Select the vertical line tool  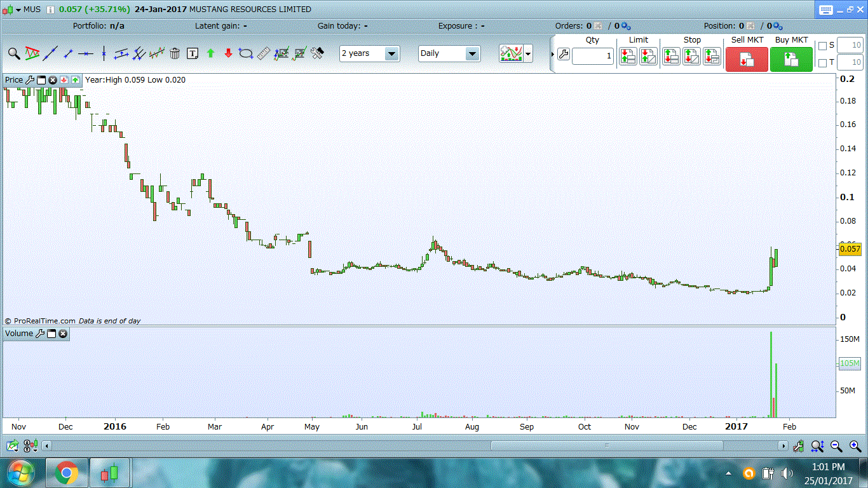pos(104,53)
